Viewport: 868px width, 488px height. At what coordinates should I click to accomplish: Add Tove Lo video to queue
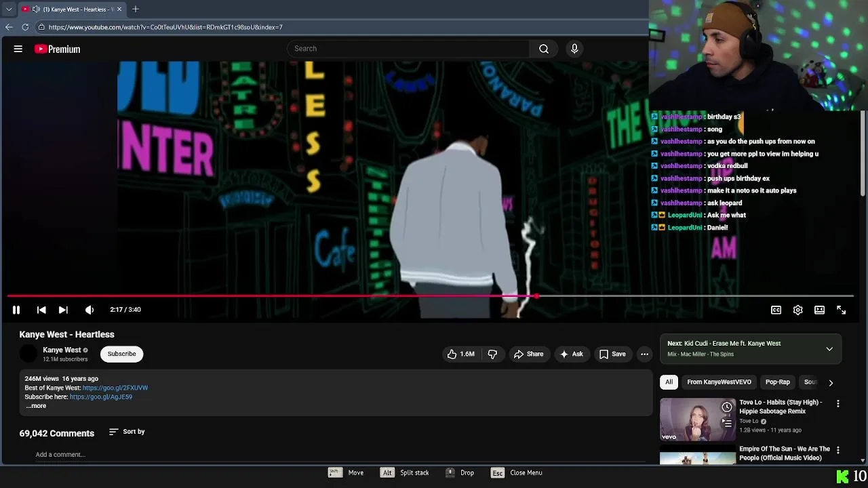pyautogui.click(x=727, y=423)
